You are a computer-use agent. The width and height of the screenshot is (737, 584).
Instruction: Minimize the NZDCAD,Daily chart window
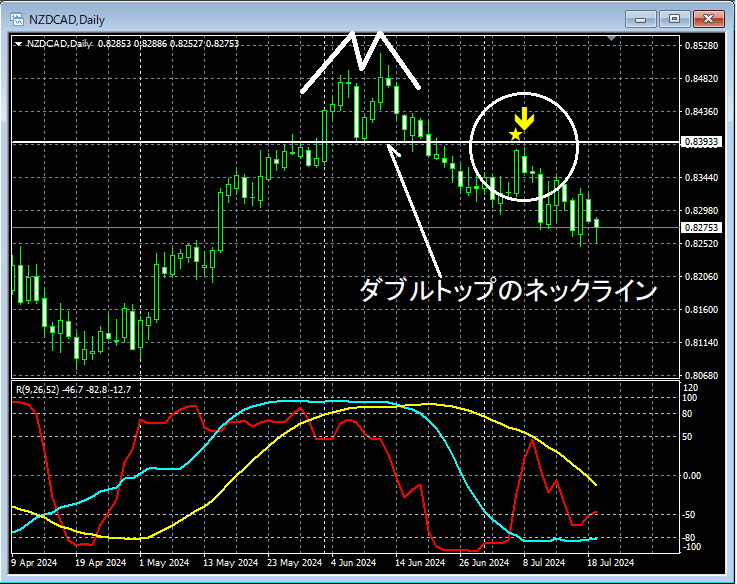tap(640, 19)
